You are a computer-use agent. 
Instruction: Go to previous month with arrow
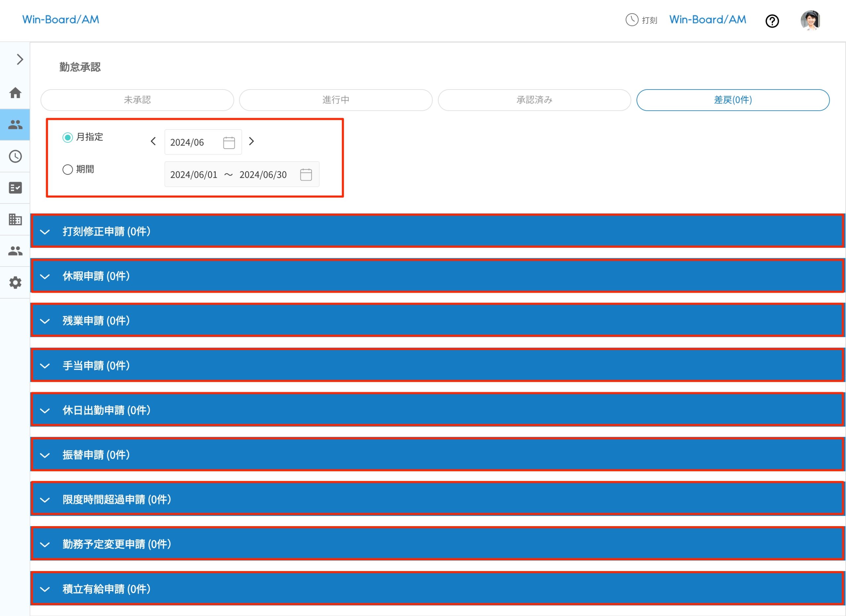point(153,141)
